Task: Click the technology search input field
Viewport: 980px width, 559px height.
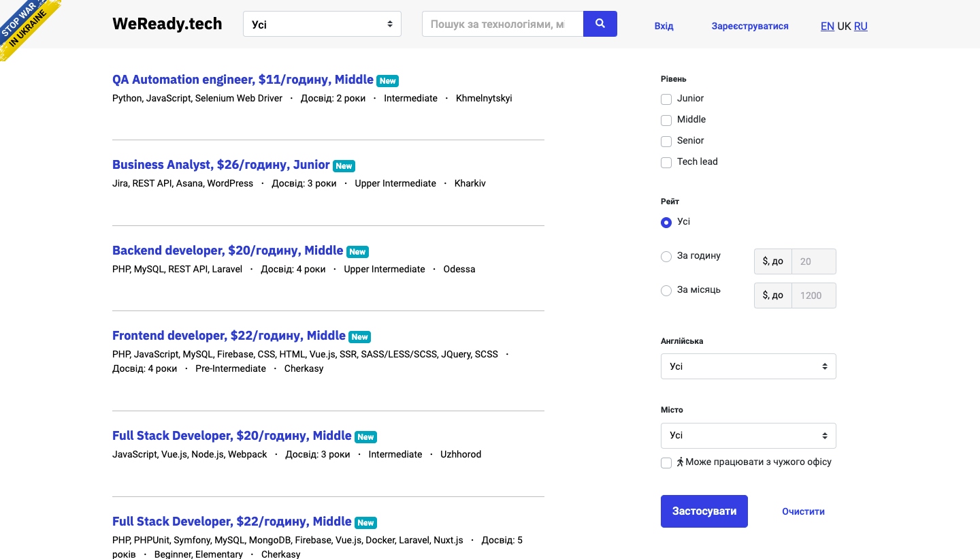Action: point(503,24)
